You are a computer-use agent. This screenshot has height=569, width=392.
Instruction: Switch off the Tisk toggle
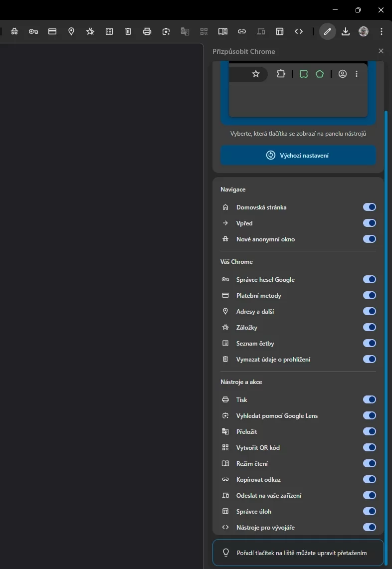(369, 399)
